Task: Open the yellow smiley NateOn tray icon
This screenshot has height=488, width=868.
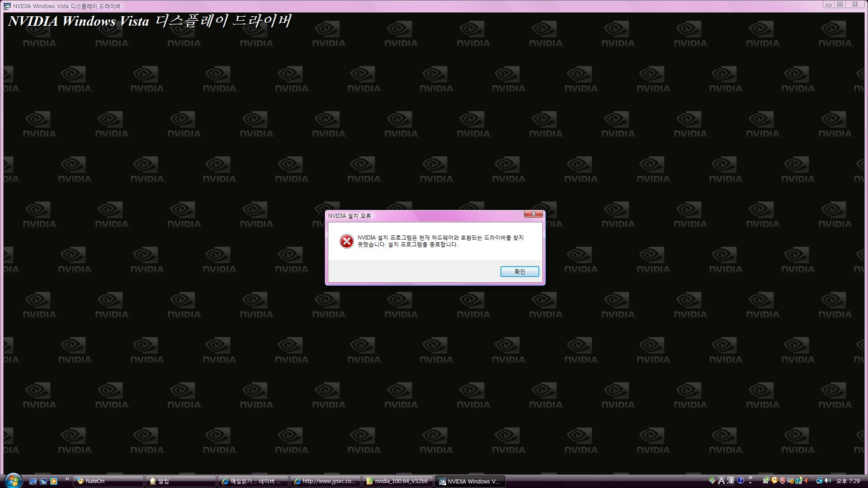Action: coord(774,480)
